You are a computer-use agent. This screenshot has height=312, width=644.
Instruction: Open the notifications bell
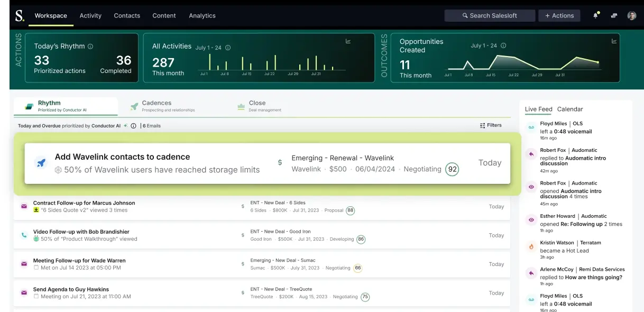click(596, 15)
